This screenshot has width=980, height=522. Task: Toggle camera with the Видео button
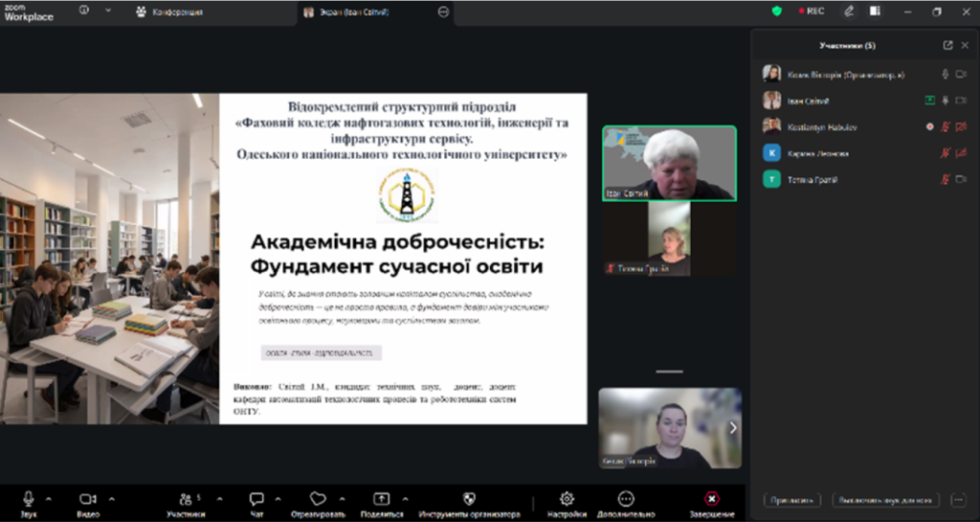click(x=88, y=504)
